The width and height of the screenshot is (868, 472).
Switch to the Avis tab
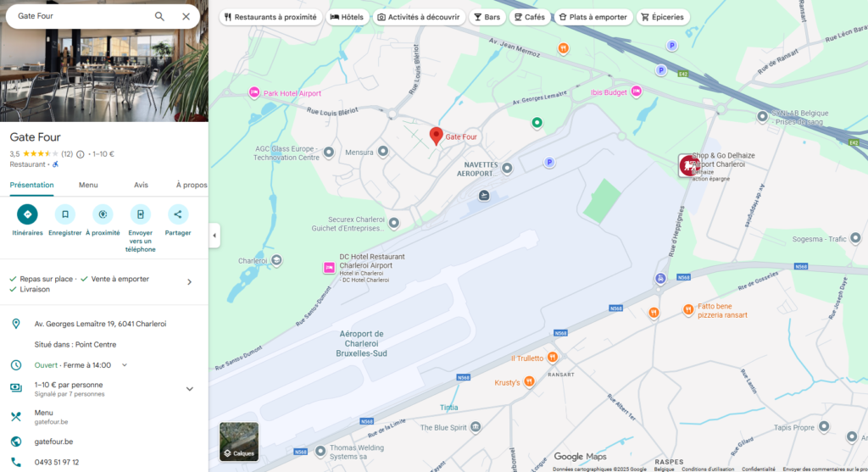[141, 185]
